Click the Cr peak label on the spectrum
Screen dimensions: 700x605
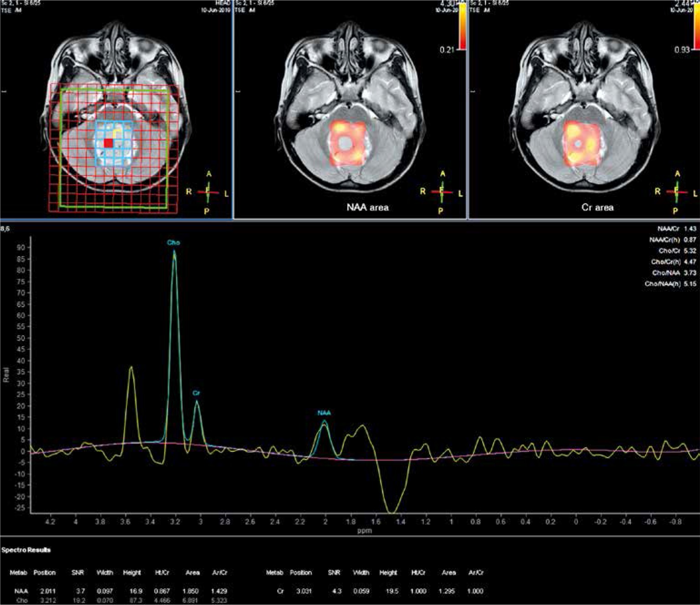tap(196, 393)
